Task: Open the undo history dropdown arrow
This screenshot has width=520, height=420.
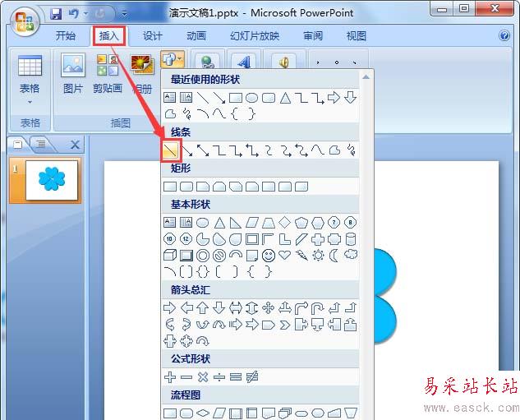Action: tap(85, 14)
